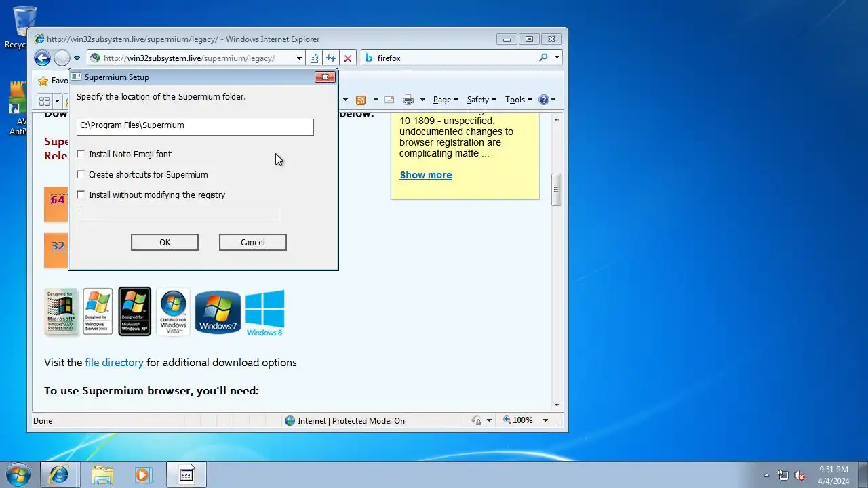This screenshot has height=488, width=868.
Task: Click the Favorites star icon
Action: [x=43, y=81]
